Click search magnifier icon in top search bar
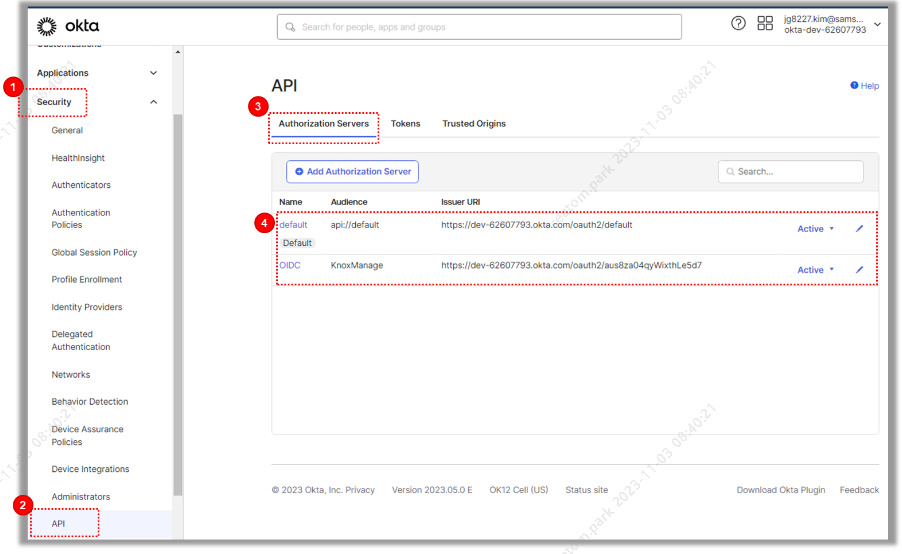The height and width of the screenshot is (554, 902). [291, 27]
